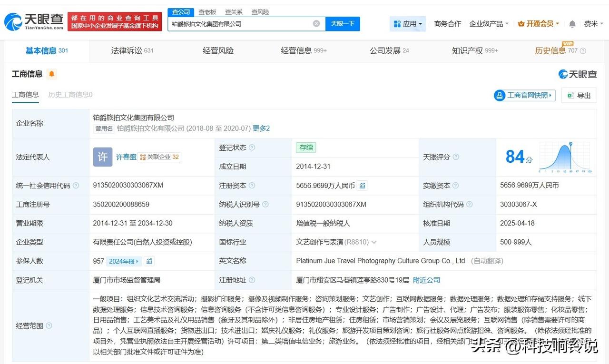Open the 费米 user account dropdown

[x=594, y=24]
